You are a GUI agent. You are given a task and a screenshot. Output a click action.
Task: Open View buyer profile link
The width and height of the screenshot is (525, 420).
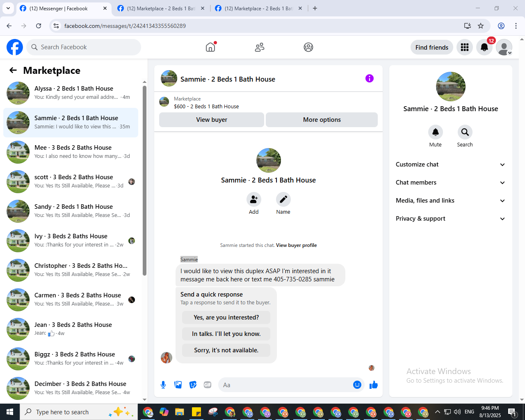(297, 245)
